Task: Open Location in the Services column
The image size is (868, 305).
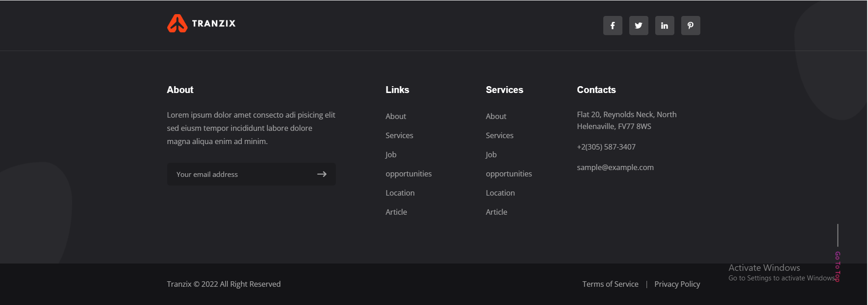Action: point(500,193)
